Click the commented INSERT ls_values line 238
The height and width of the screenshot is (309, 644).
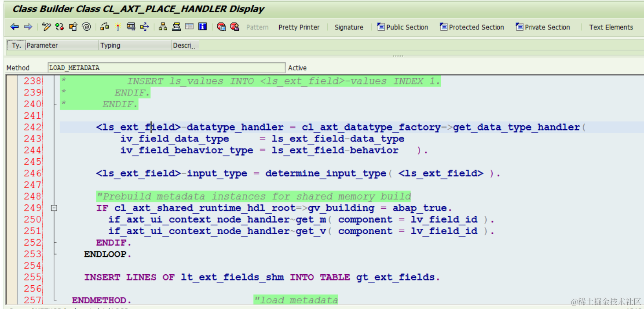pyautogui.click(x=250, y=81)
